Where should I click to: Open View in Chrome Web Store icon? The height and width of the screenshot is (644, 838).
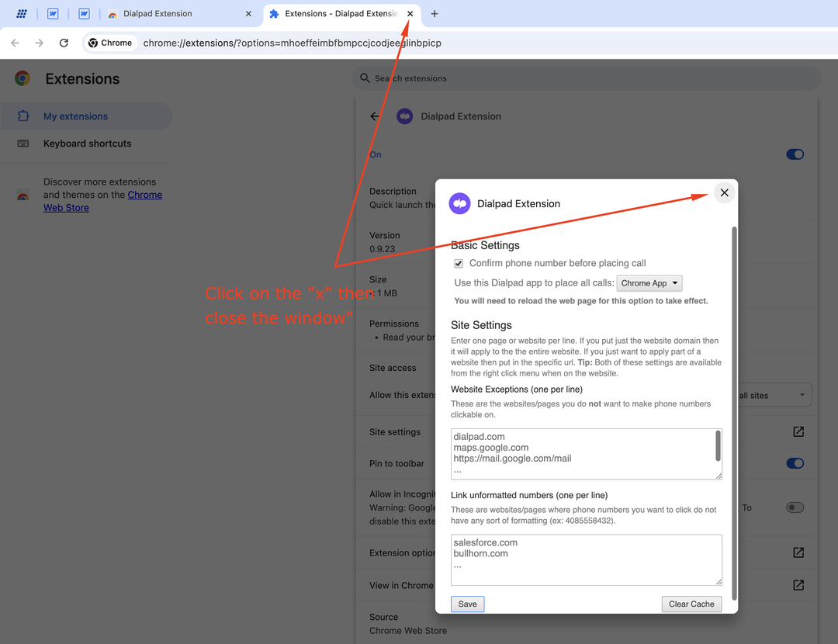[x=798, y=585]
